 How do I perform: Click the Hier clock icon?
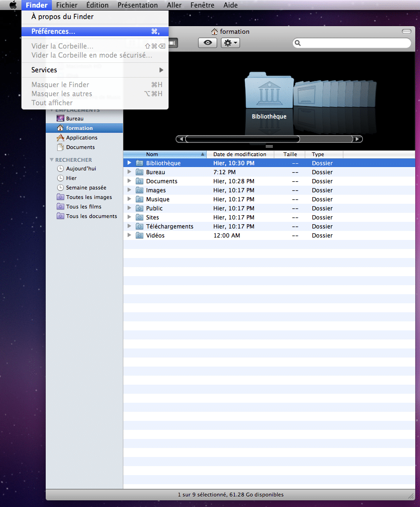(60, 178)
